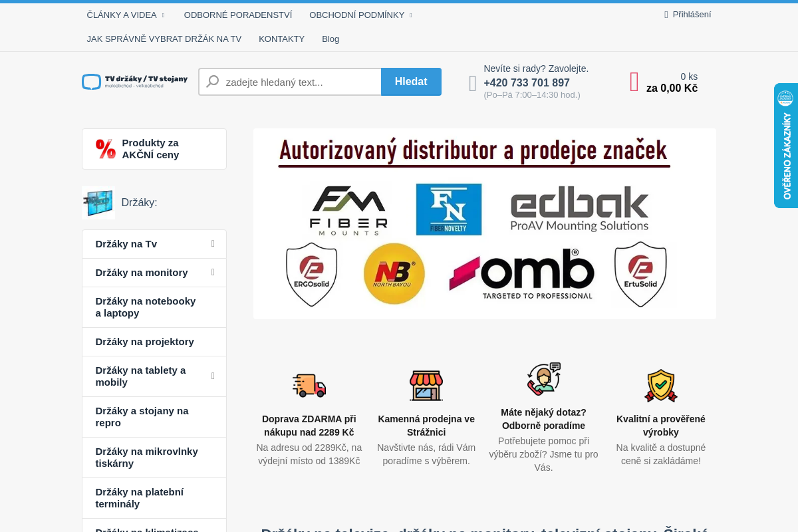This screenshot has height=532, width=798.
Task: Open the Články a videa menu
Action: pyautogui.click(x=122, y=15)
